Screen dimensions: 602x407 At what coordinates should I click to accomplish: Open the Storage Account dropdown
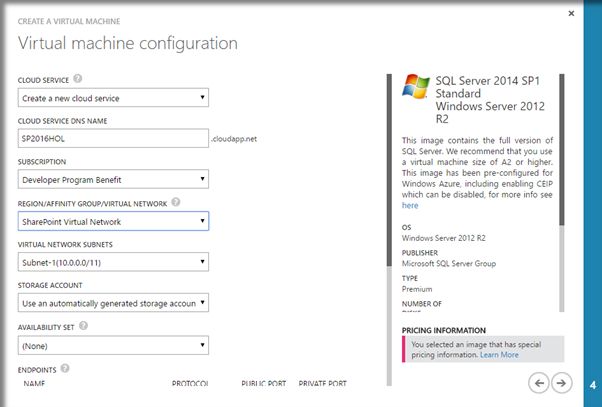(x=113, y=302)
